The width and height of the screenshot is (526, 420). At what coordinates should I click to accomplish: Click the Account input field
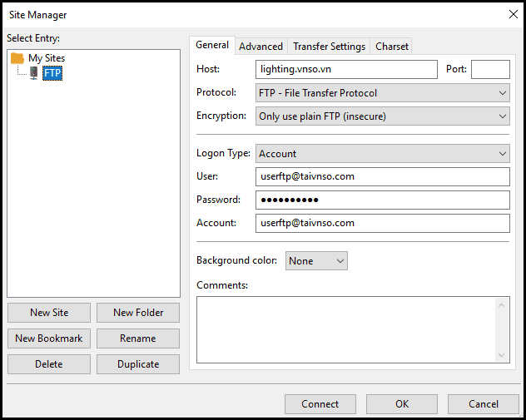click(383, 223)
